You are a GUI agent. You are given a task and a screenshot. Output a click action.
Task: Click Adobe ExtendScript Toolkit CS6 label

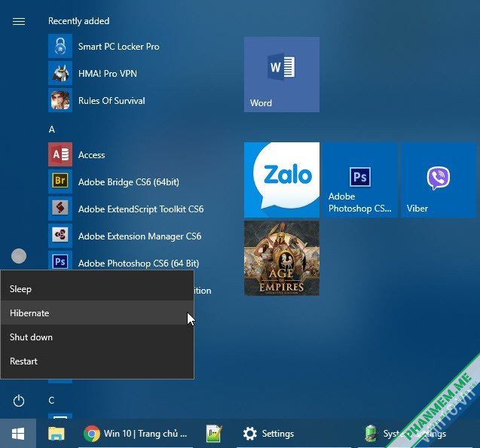pyautogui.click(x=141, y=209)
